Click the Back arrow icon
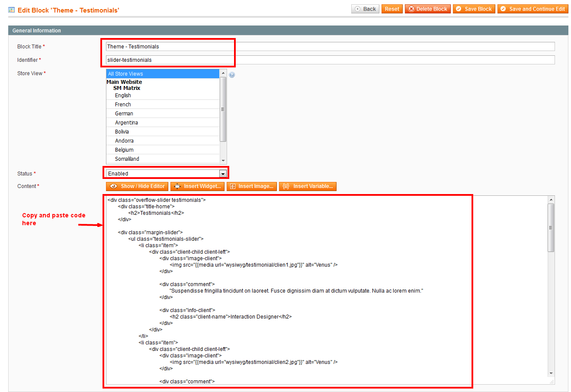Screen dimensions: 571x392 [x=357, y=9]
